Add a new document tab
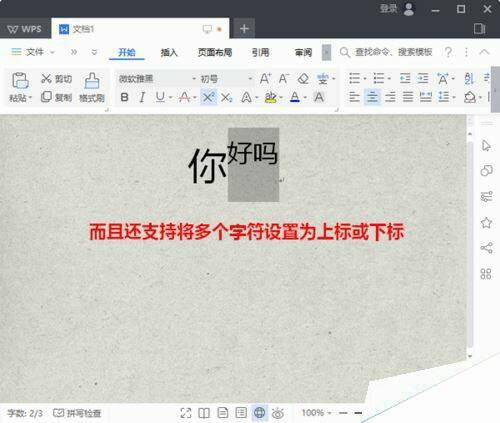The width and height of the screenshot is (500, 423). (244, 29)
